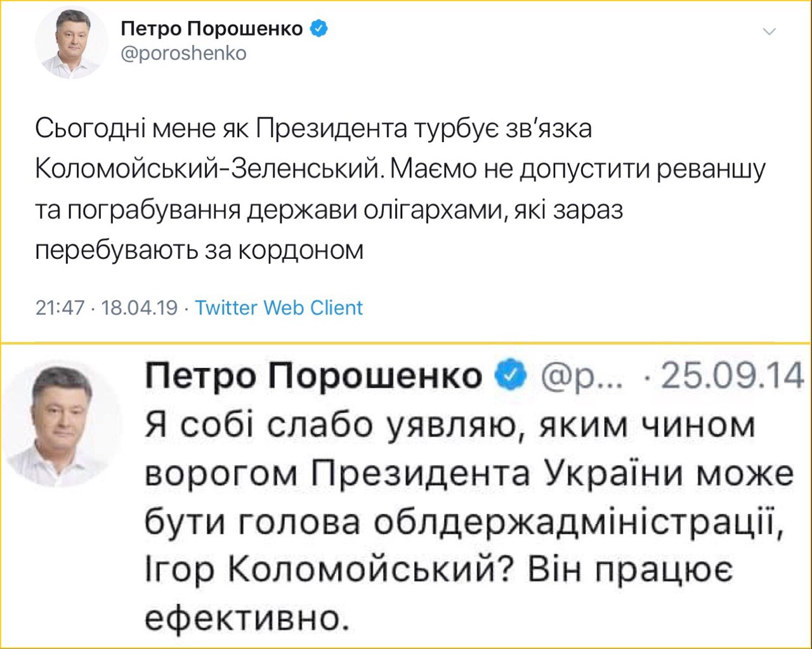
Task: Click the truncated @p... handle
Action: tap(582, 376)
